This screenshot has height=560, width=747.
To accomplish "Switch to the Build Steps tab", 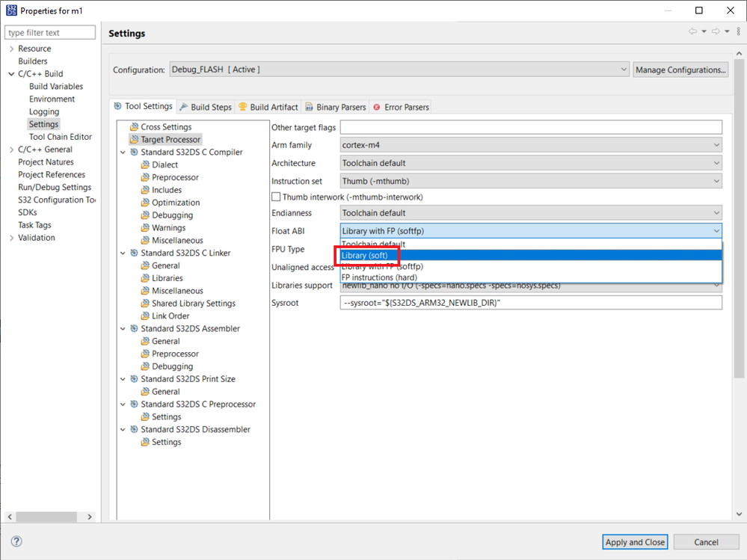I will coord(206,107).
